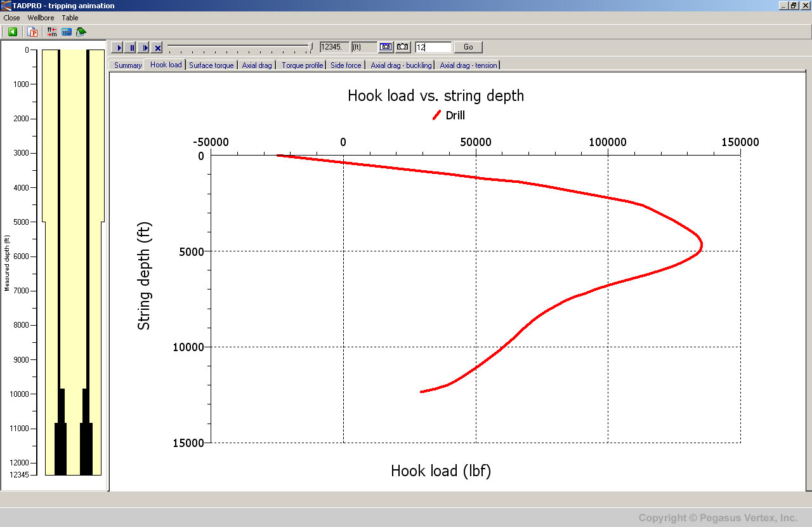
Task: Open the PowerPoint export icon
Action: 32,32
